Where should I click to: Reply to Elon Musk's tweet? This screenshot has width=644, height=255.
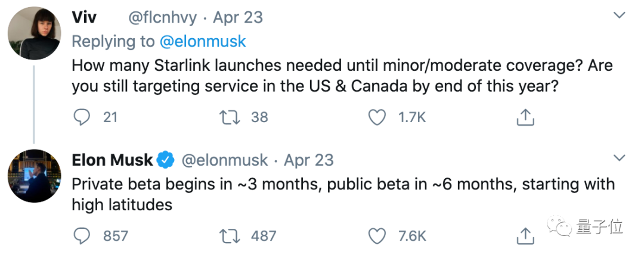81,236
